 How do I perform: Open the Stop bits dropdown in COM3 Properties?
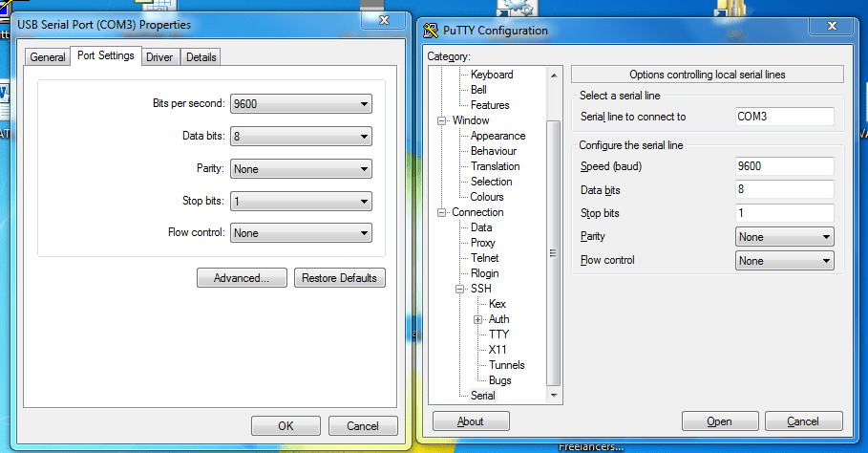tap(301, 201)
